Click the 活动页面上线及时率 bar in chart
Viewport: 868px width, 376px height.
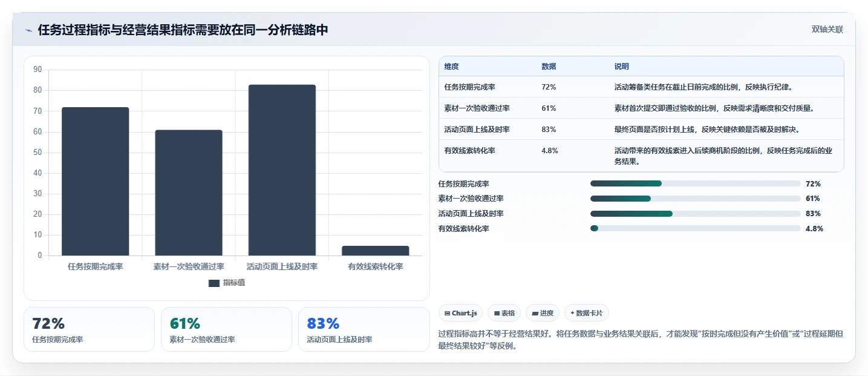point(282,170)
